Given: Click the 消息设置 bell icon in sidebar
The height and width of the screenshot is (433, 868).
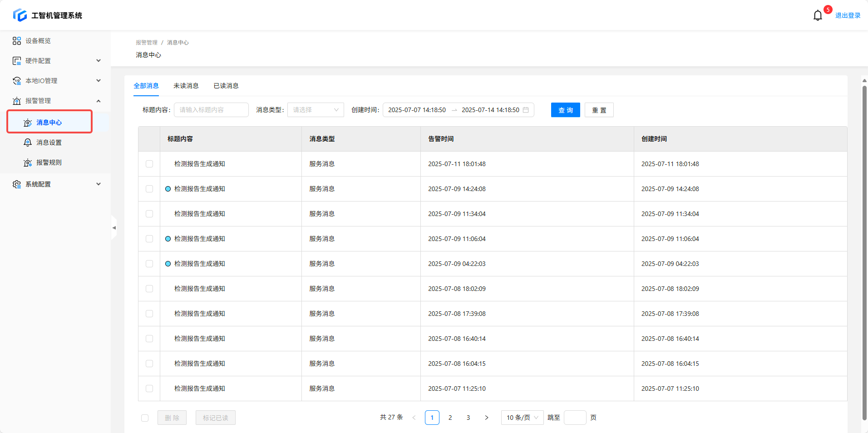Looking at the screenshot, I should pyautogui.click(x=28, y=143).
